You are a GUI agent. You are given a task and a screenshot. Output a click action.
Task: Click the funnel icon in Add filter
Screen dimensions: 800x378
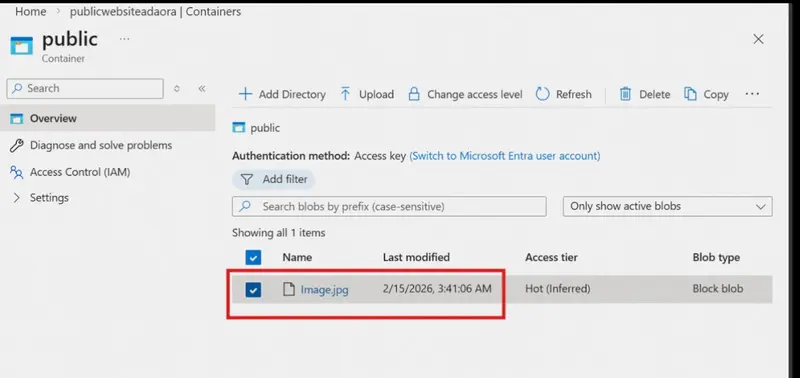(x=246, y=180)
